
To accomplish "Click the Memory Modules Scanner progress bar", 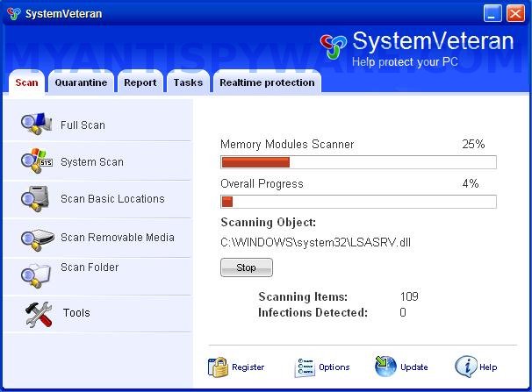I will click(x=359, y=162).
